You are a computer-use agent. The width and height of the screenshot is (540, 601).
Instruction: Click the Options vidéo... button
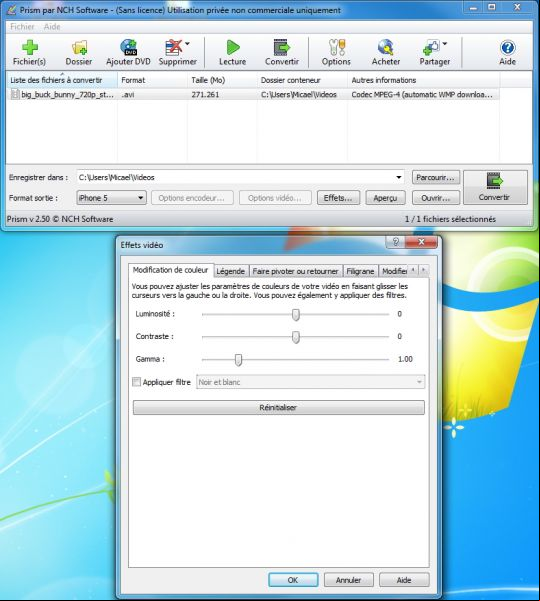(x=275, y=198)
